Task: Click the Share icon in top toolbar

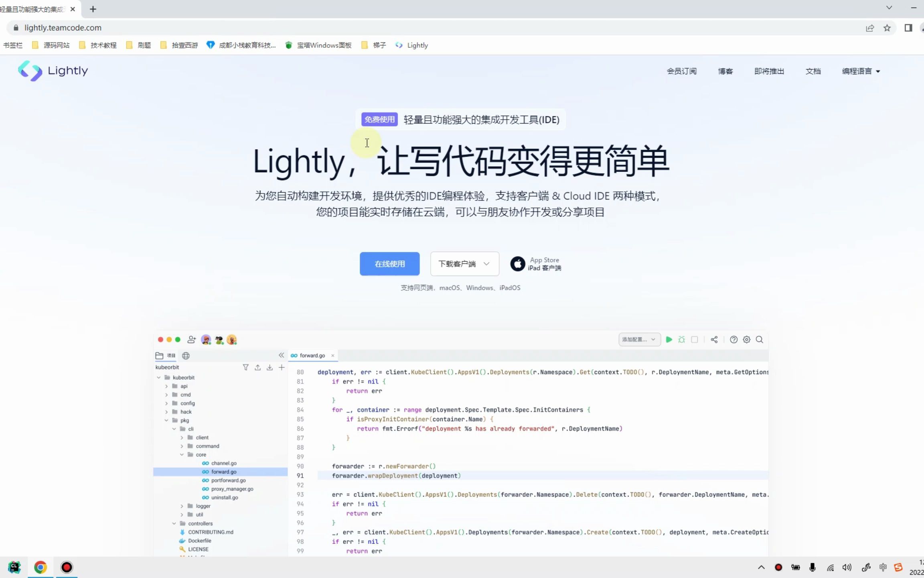Action: point(714,340)
